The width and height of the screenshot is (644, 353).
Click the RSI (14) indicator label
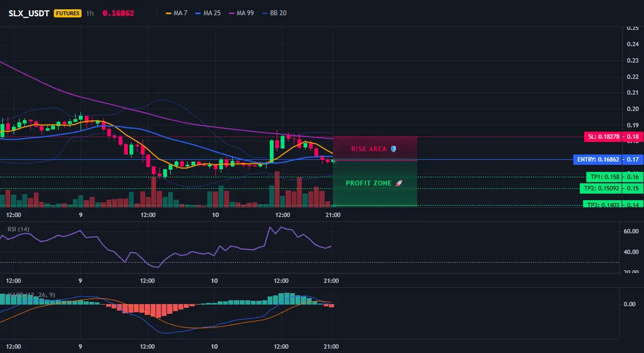point(18,229)
